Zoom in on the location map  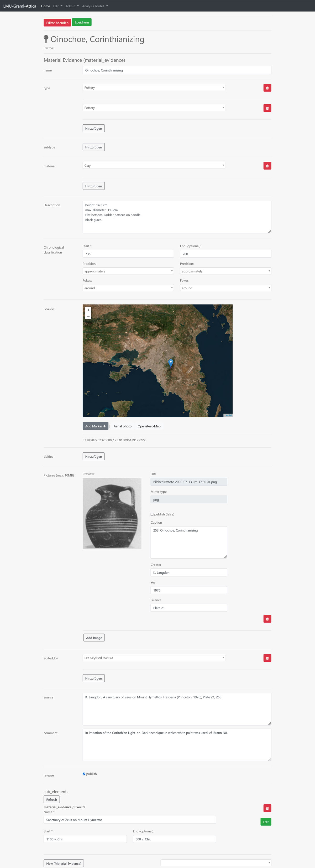pyautogui.click(x=88, y=310)
